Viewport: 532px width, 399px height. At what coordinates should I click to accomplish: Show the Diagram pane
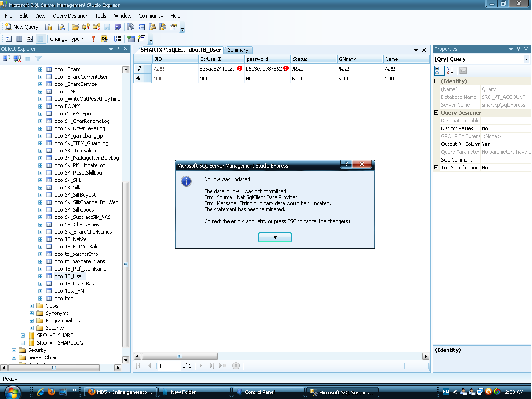coord(9,39)
